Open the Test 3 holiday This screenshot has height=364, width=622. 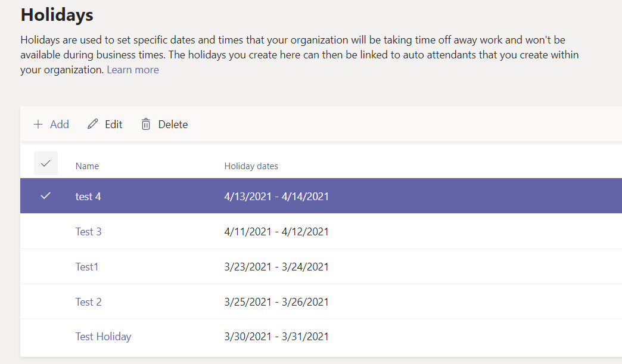point(88,231)
